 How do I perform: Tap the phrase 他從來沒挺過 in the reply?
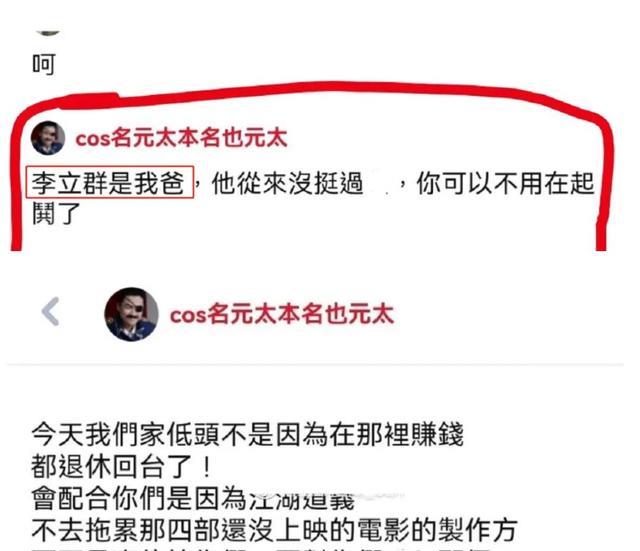(x=288, y=183)
